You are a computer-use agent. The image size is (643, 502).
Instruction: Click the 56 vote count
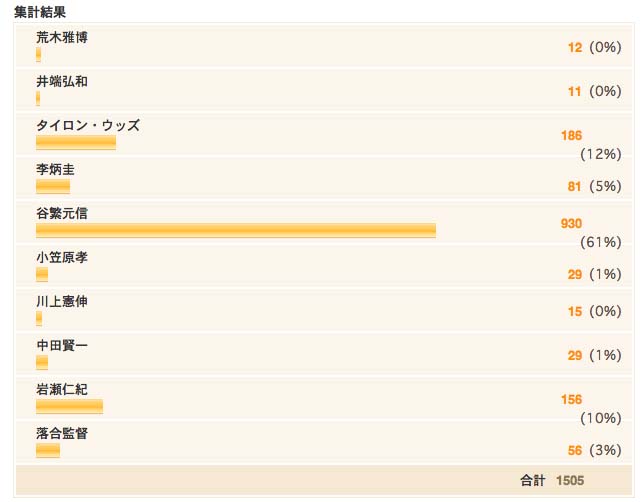tap(575, 450)
